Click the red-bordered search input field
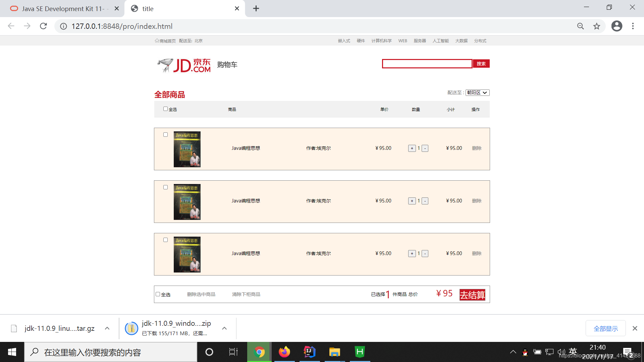This screenshot has width=644, height=362. pyautogui.click(x=427, y=64)
